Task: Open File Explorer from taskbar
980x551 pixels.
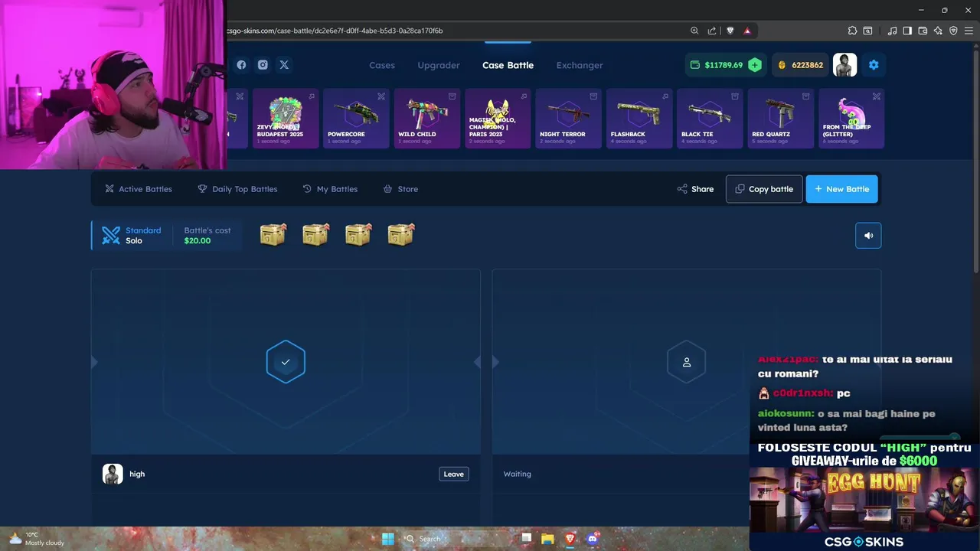Action: coord(547,539)
